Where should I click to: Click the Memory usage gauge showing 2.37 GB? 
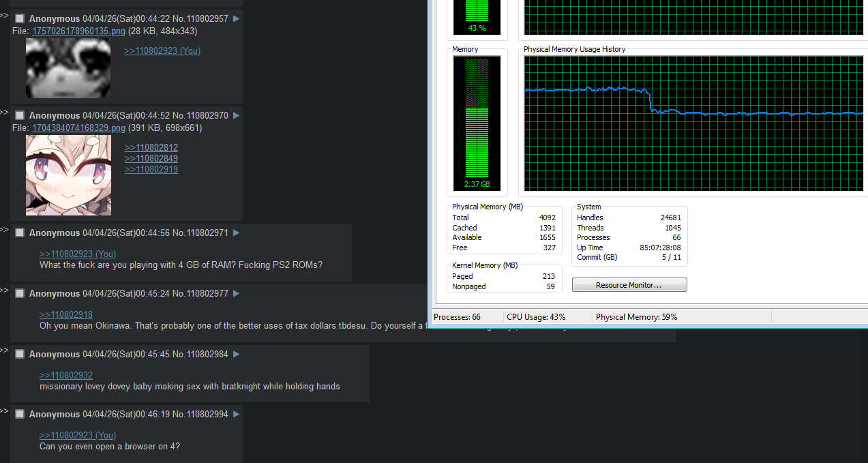pyautogui.click(x=477, y=123)
